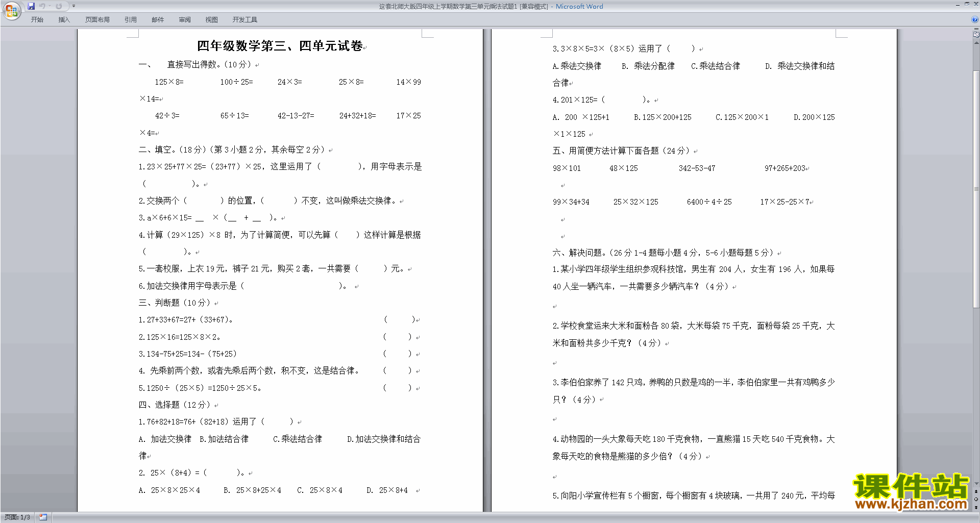Click the Undo arrow in Quick Access Toolbar

[x=42, y=6]
